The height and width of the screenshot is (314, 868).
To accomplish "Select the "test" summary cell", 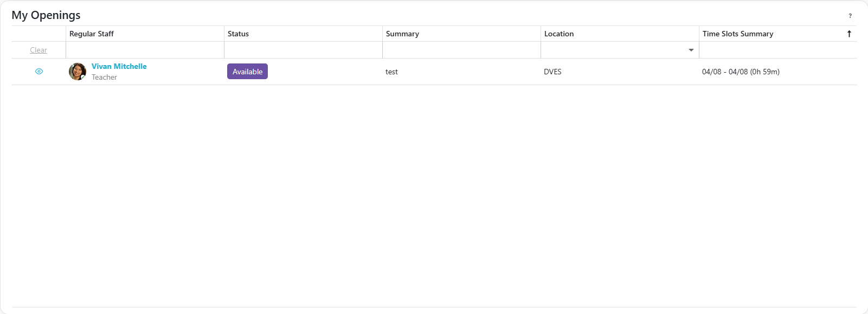I will [x=391, y=72].
